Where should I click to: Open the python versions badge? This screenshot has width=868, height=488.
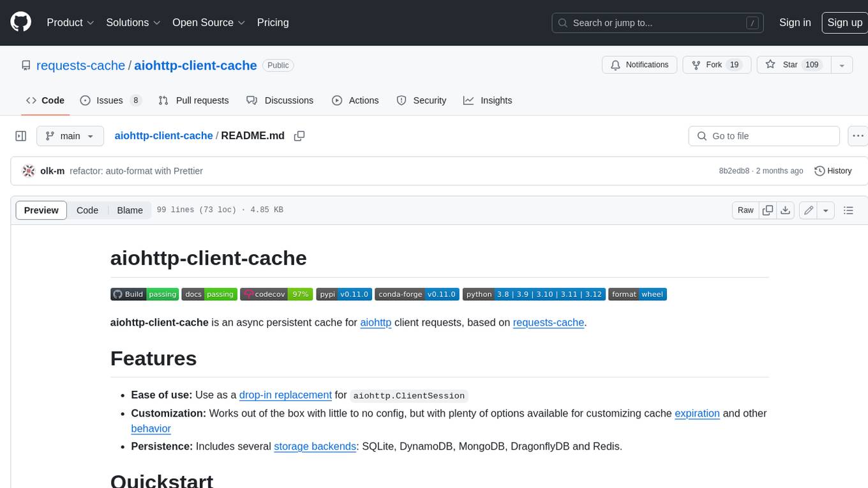pos(534,294)
